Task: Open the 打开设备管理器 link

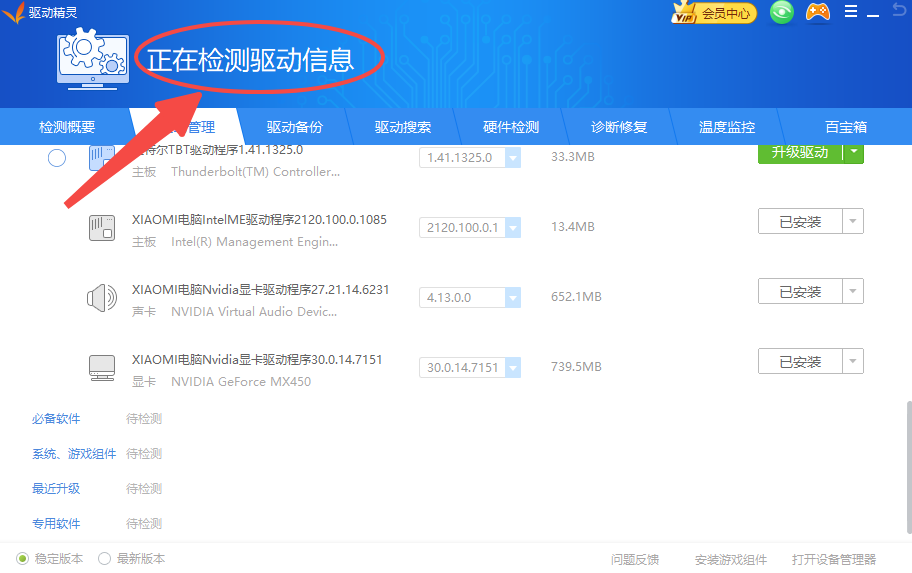Action: [833, 559]
